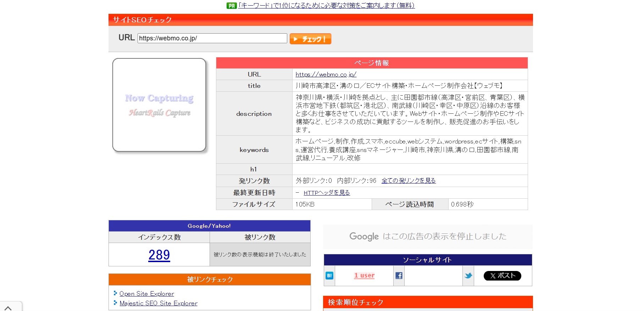
Task: Click the Facebook icon in social panel
Action: click(399, 276)
